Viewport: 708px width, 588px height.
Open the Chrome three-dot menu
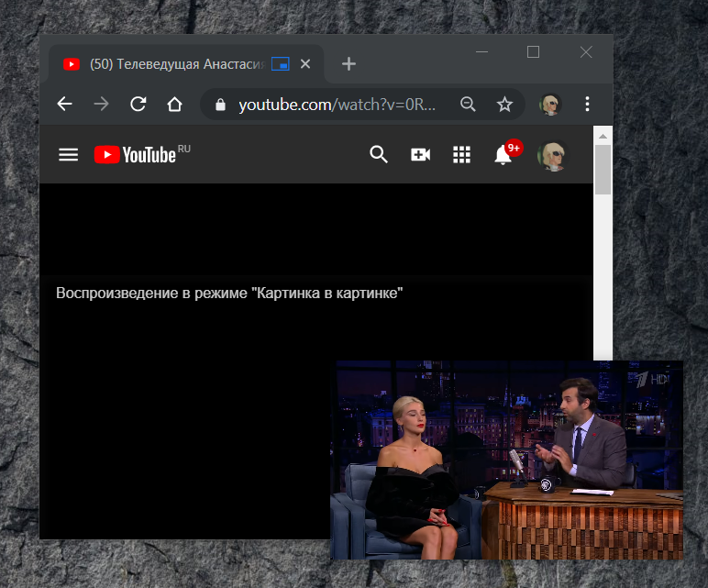point(587,105)
